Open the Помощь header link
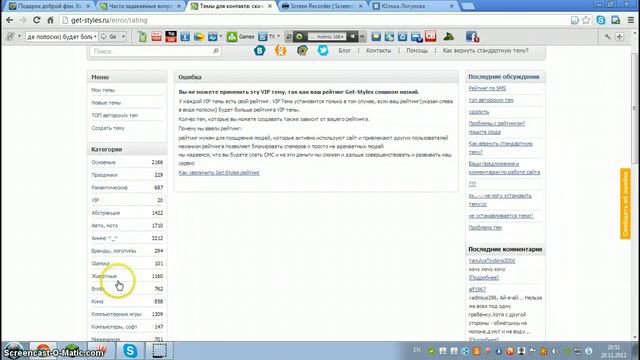Viewport: 640px width, 360px height. 417,51
